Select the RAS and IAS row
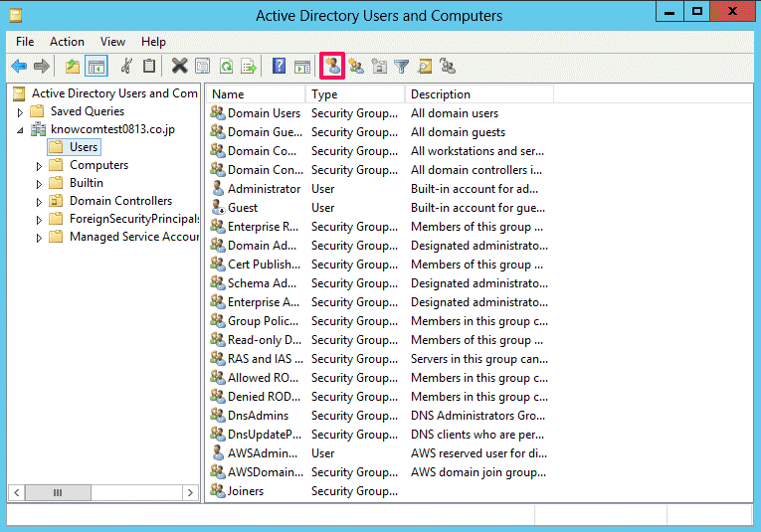Image resolution: width=761 pixels, height=532 pixels. 379,359
